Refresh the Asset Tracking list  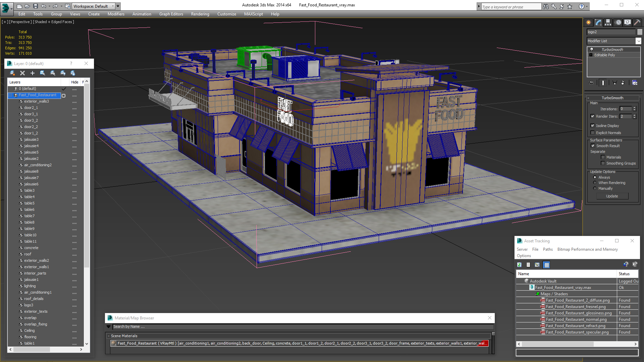tap(519, 265)
